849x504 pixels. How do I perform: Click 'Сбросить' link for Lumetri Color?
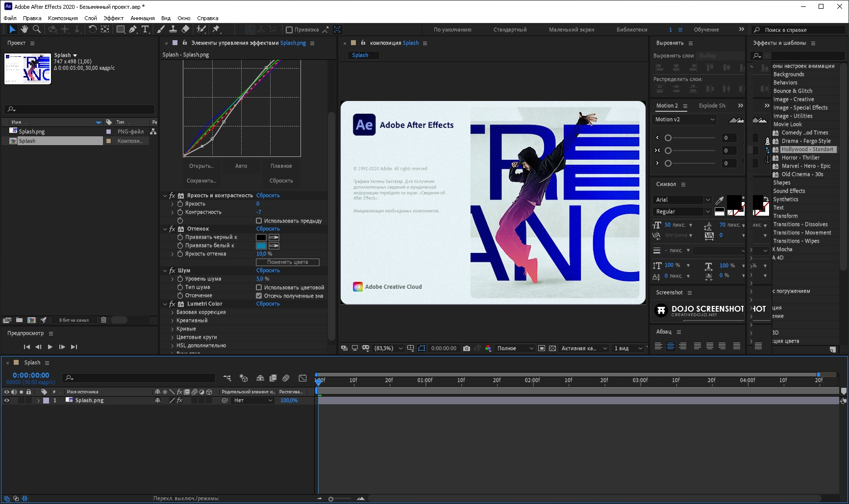pyautogui.click(x=268, y=304)
